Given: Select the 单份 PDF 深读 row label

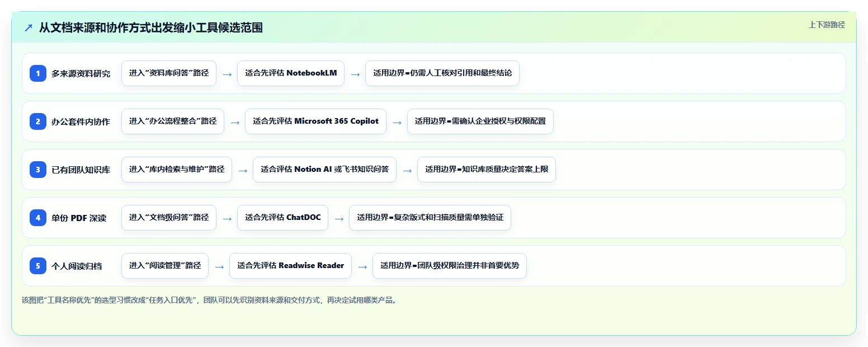Looking at the screenshot, I should (x=79, y=218).
